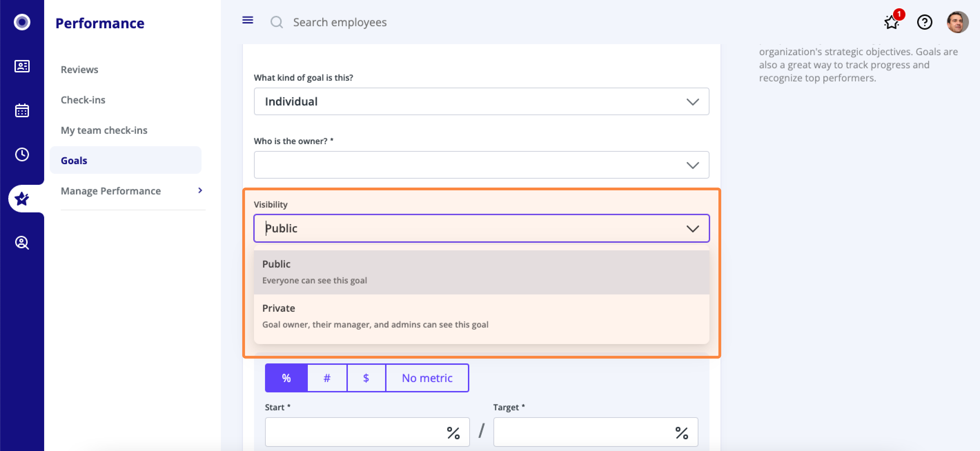Click the Performance heading

point(100,23)
